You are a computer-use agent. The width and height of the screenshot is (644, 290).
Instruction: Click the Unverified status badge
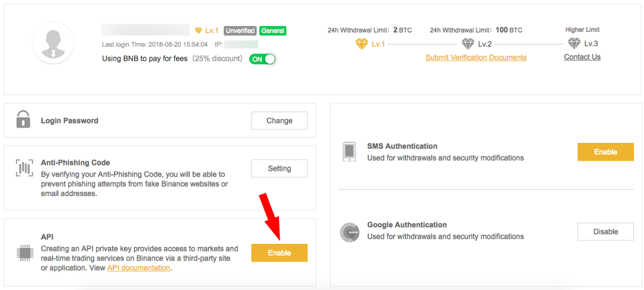(x=240, y=31)
